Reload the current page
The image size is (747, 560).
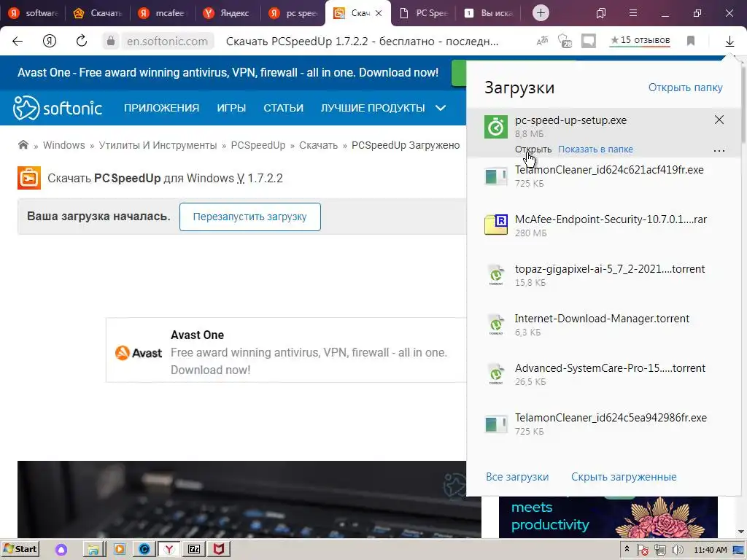(82, 41)
